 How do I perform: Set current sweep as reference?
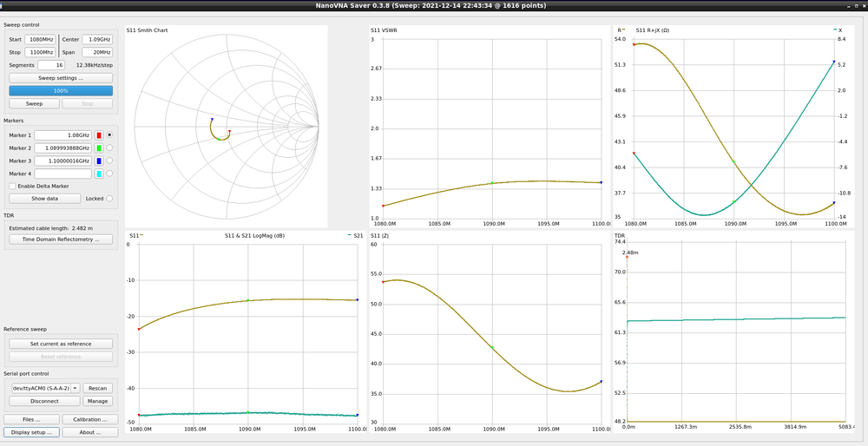coord(61,344)
